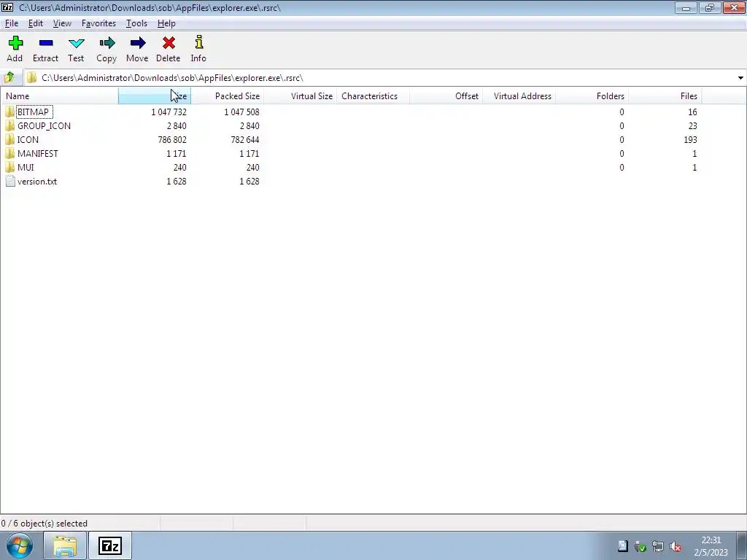Go up one folder level arrow

9,77
